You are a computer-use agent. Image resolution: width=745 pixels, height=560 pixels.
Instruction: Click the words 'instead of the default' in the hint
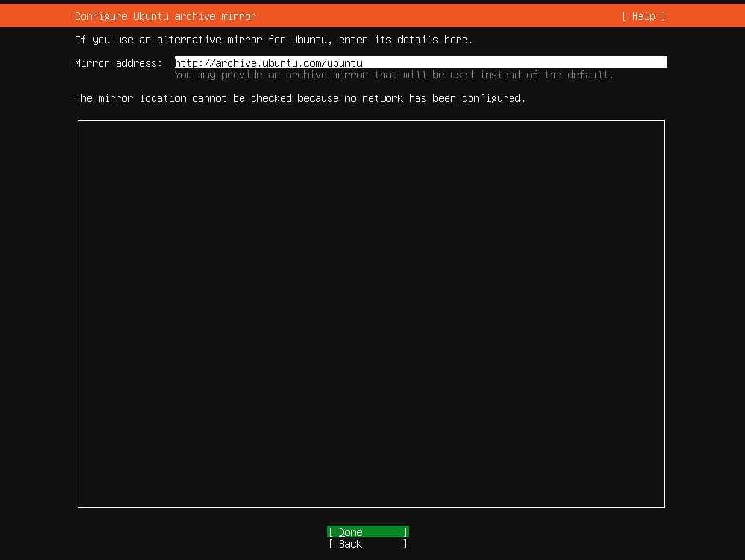pos(547,75)
